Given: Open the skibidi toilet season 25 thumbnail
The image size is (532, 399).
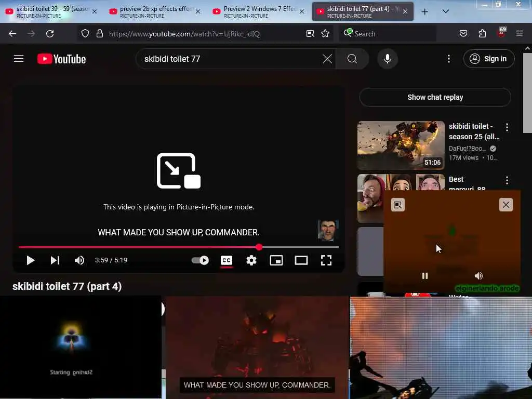Looking at the screenshot, I should (401, 145).
